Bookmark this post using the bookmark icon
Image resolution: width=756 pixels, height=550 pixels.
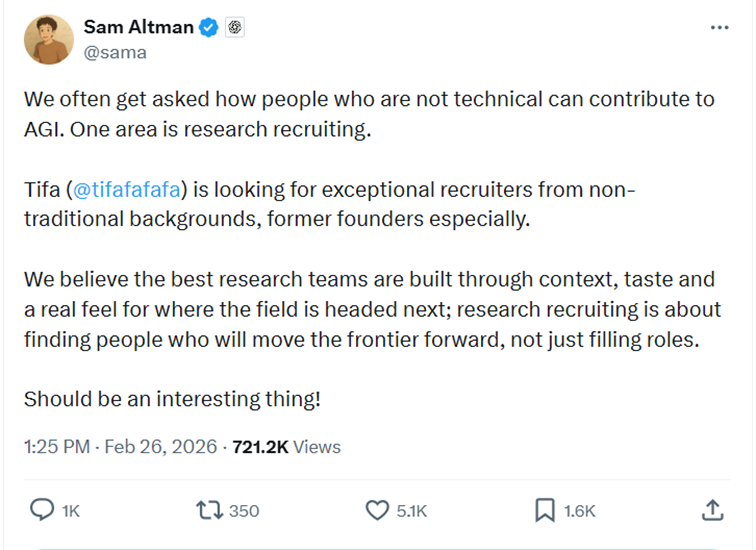[544, 510]
